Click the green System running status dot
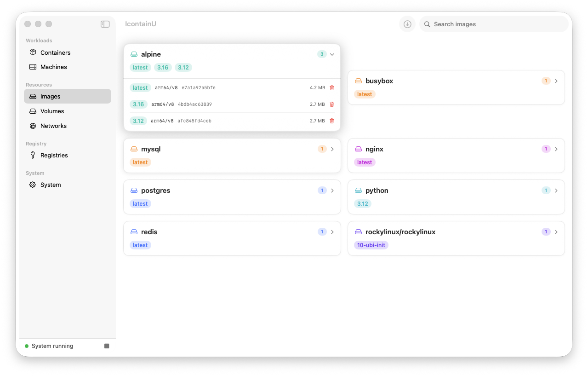The image size is (588, 376). [x=27, y=346]
